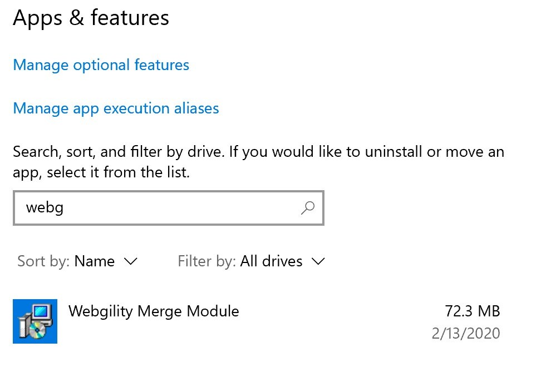
Task: Place cursor after webg search text
Action: (x=64, y=208)
